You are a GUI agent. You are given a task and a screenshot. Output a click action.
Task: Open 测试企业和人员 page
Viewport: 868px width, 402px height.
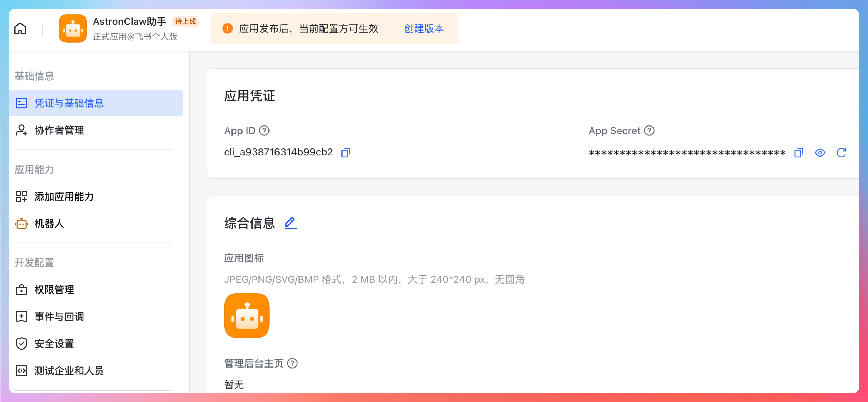pyautogui.click(x=69, y=371)
